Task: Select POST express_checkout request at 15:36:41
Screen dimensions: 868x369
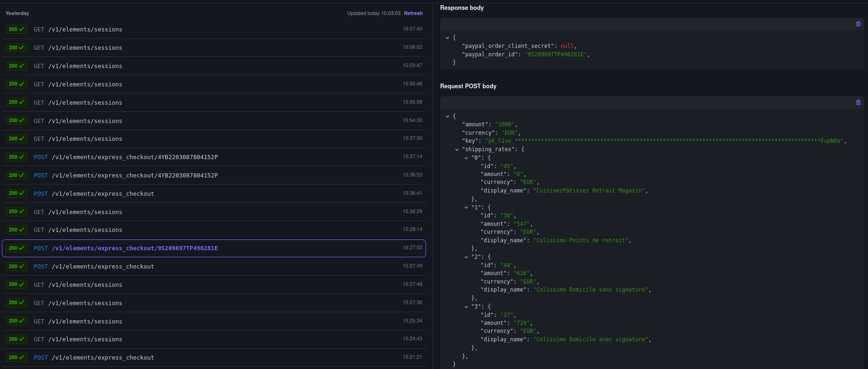Action: pos(103,193)
